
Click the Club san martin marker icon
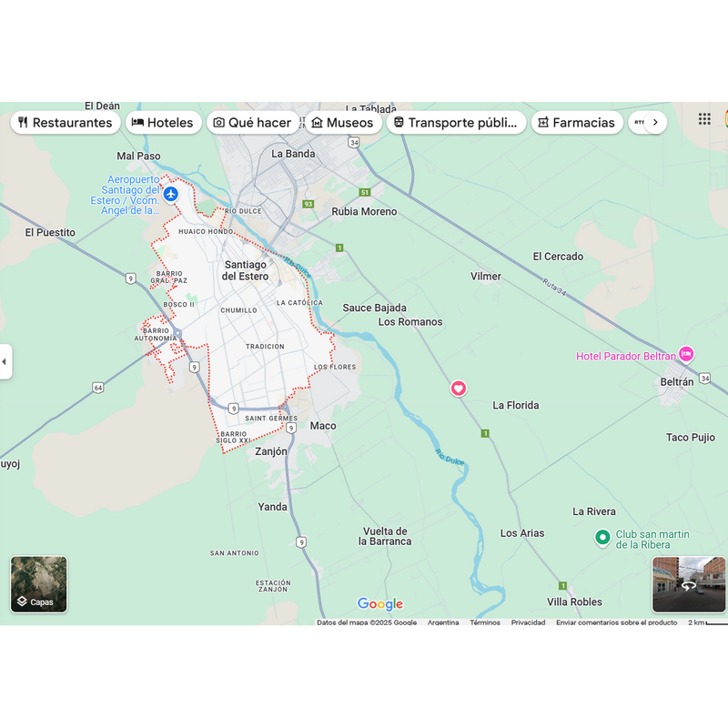click(602, 538)
